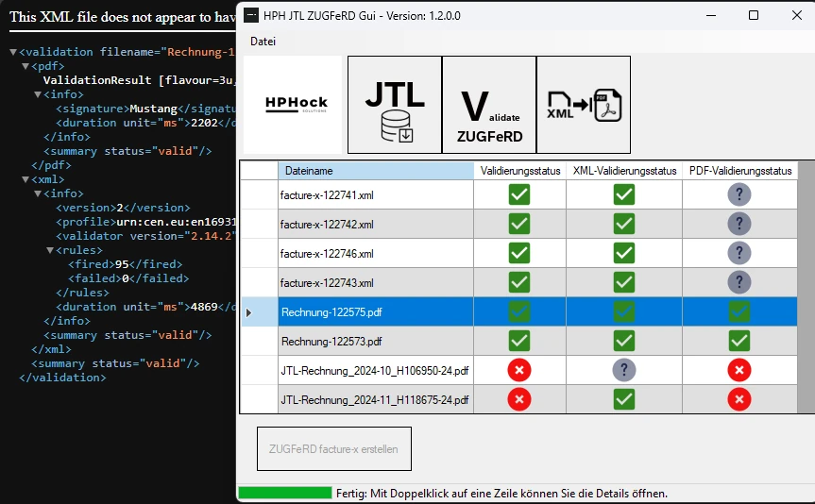This screenshot has height=504, width=815.
Task: Click PDF status question mark for facture-x-122746.xml
Action: (739, 253)
